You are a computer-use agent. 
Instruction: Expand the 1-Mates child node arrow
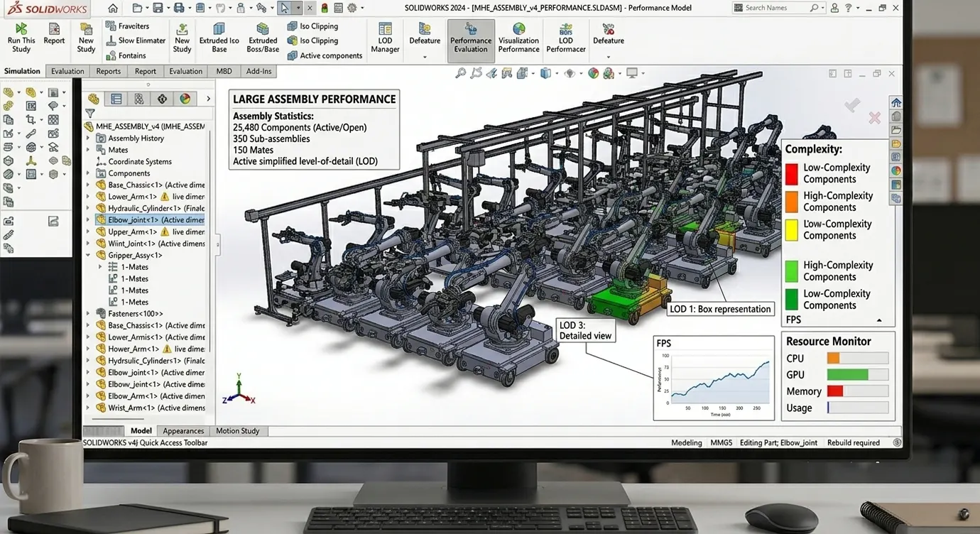[101, 267]
